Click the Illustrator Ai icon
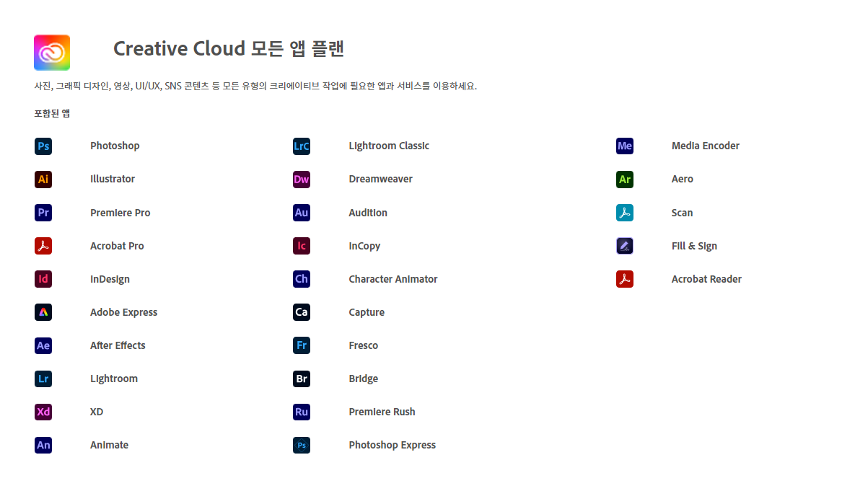 [43, 179]
